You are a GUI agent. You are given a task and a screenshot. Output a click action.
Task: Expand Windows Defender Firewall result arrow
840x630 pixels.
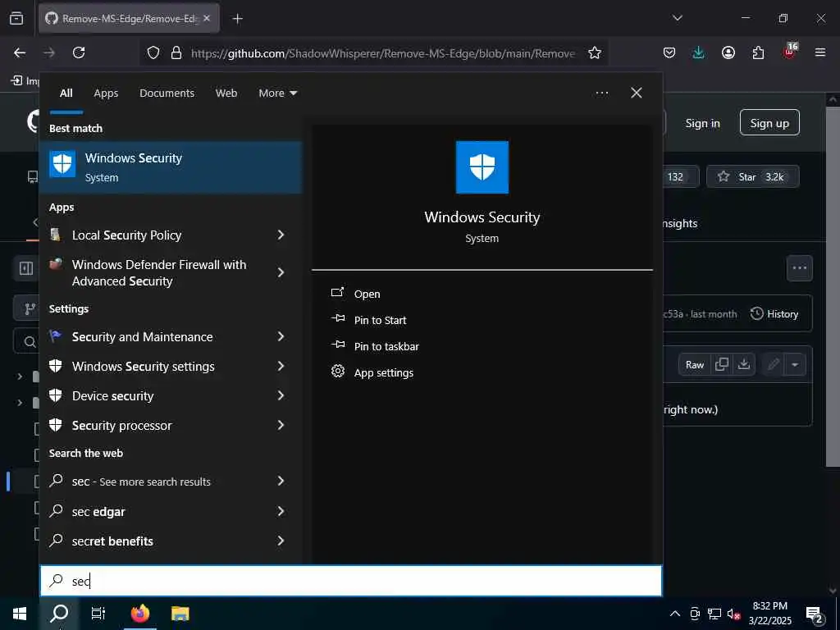pyautogui.click(x=281, y=272)
